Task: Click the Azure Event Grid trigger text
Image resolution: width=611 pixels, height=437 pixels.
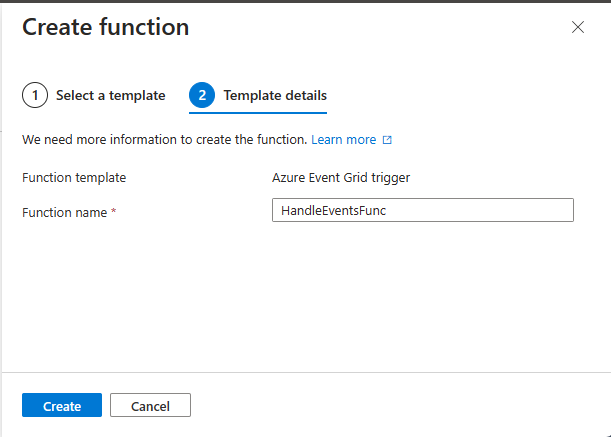Action: (x=341, y=178)
